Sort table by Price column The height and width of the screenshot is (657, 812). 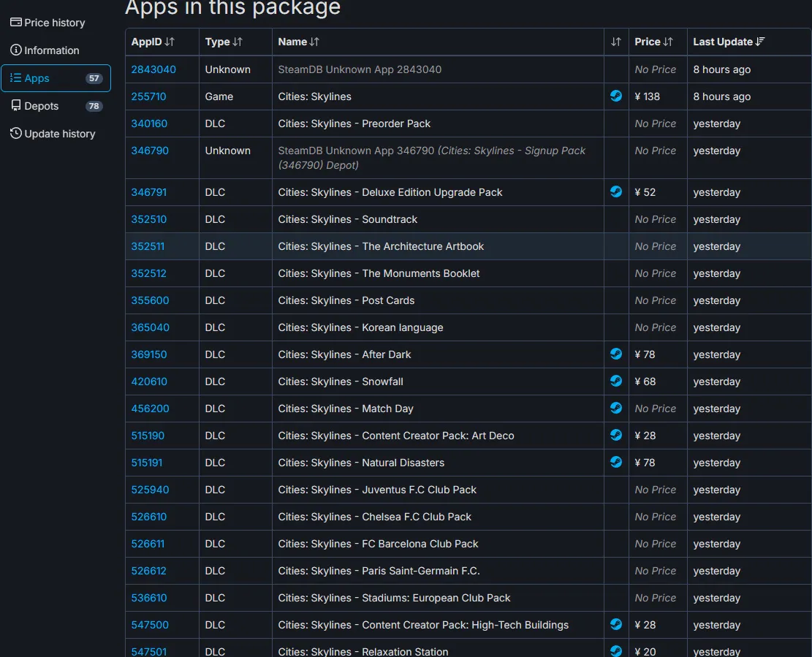[x=658, y=42]
